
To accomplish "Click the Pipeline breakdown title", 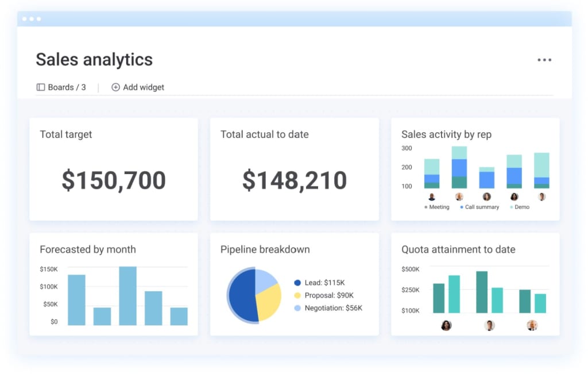I will pyautogui.click(x=265, y=249).
